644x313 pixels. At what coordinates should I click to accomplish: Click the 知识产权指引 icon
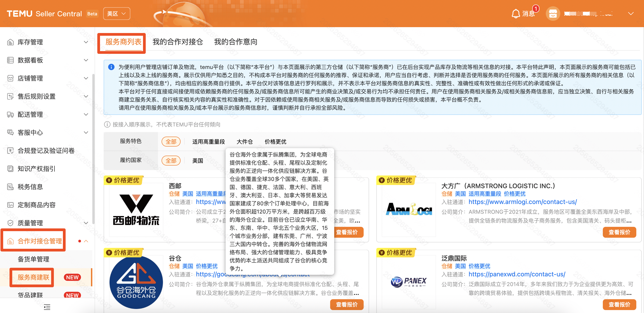click(10, 169)
